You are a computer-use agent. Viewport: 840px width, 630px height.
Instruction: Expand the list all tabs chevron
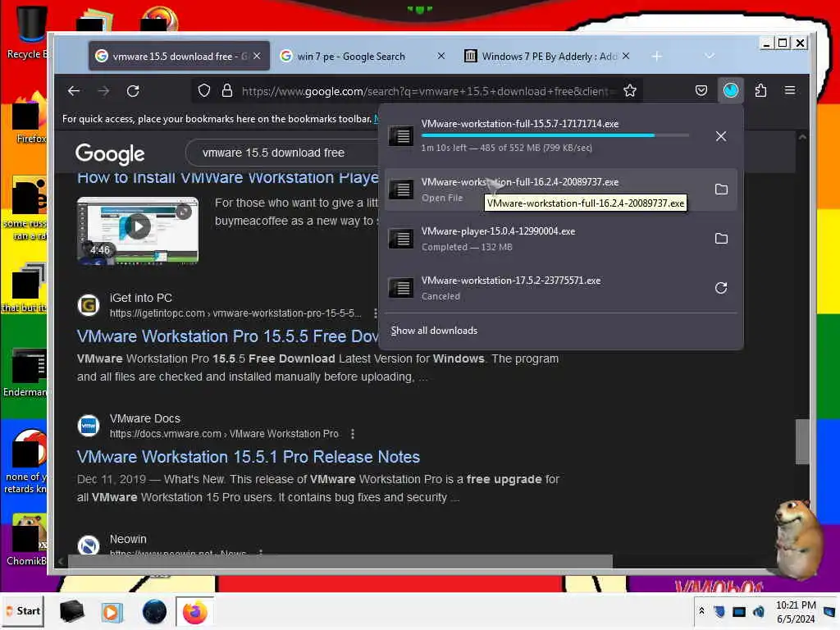point(710,57)
